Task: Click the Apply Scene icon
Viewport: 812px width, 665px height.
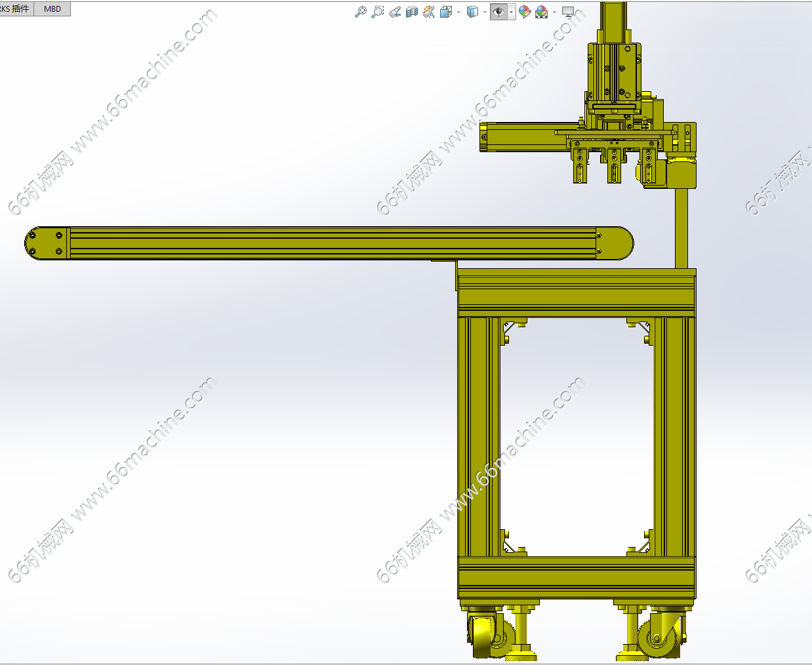Action: tap(541, 12)
